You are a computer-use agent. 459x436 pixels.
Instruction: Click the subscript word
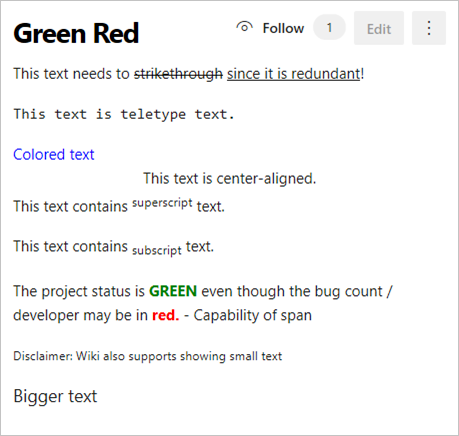click(157, 250)
